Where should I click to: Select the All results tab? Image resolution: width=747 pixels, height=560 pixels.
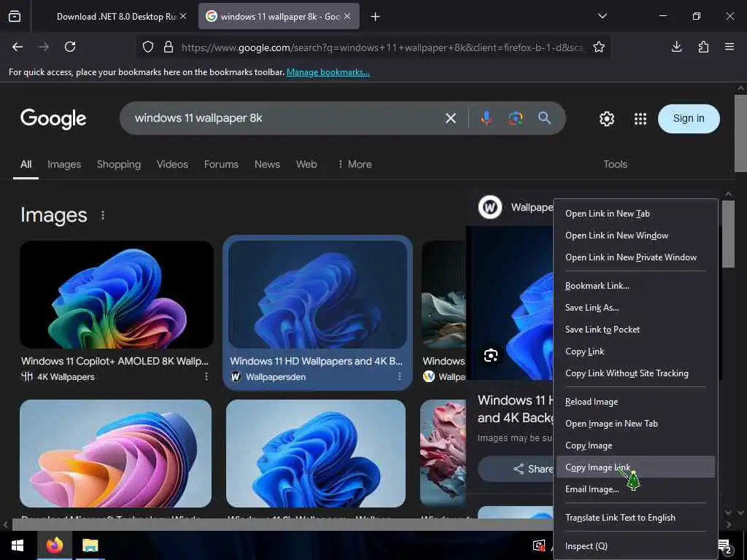[26, 164]
